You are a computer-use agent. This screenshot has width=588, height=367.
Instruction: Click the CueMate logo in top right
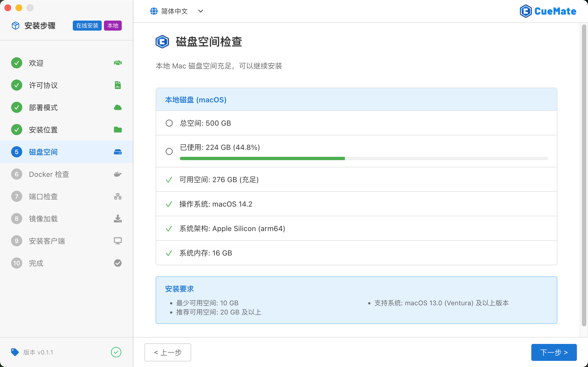coord(548,11)
